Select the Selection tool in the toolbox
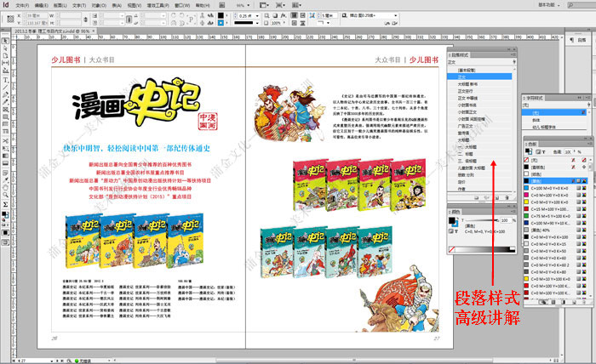596x364 pixels. [5, 41]
